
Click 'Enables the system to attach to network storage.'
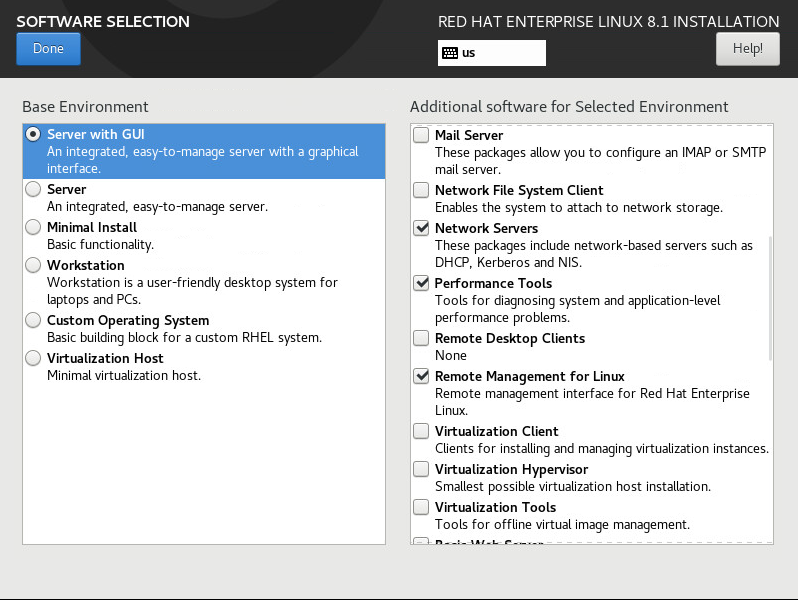[x=579, y=208]
